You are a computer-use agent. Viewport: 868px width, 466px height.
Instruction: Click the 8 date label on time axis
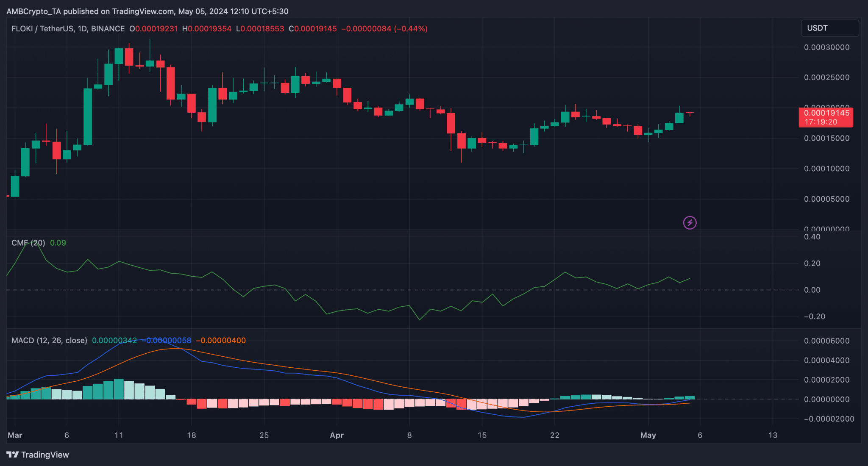pyautogui.click(x=409, y=435)
